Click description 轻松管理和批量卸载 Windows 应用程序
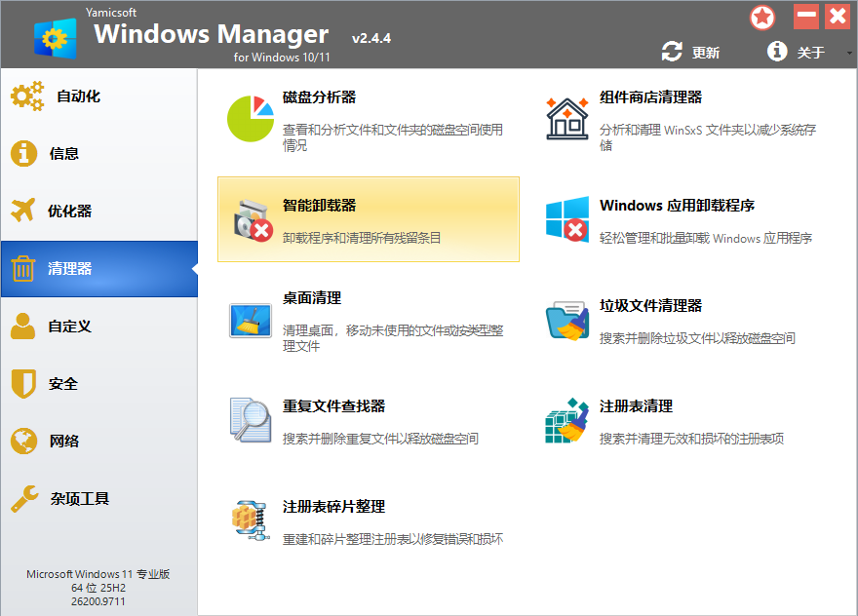This screenshot has width=858, height=616. point(706,238)
